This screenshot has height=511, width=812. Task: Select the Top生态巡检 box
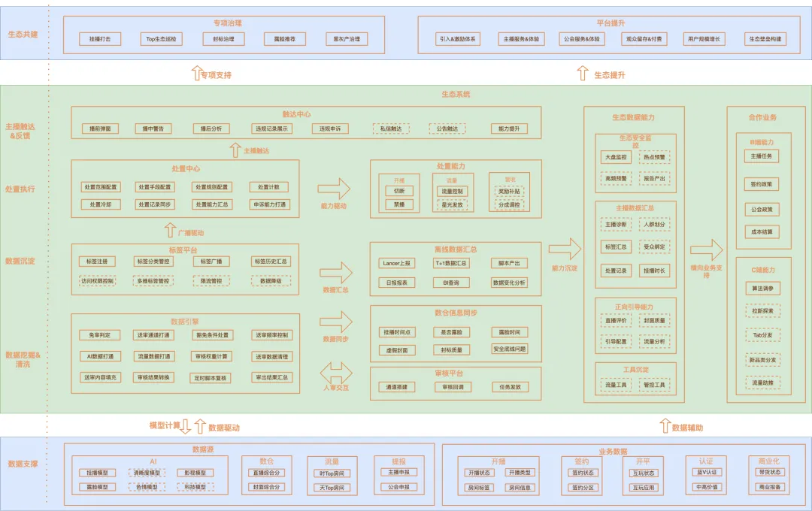tap(162, 39)
